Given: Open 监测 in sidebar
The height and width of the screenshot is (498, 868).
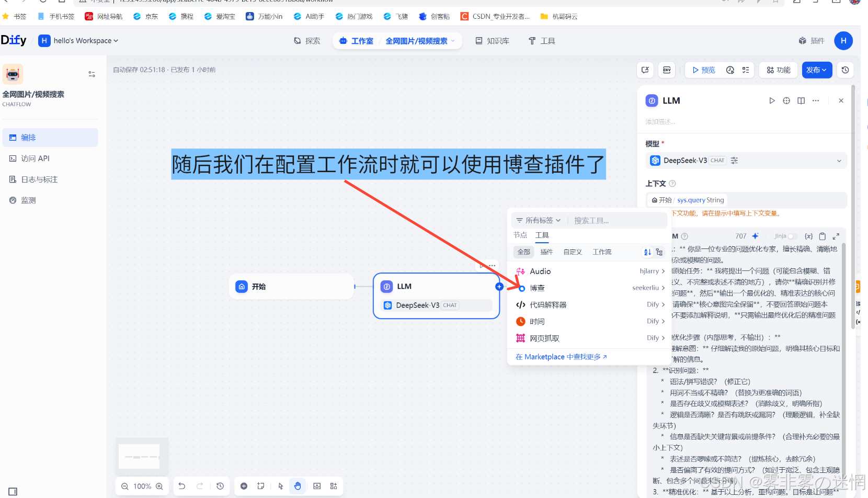Looking at the screenshot, I should [50, 200].
